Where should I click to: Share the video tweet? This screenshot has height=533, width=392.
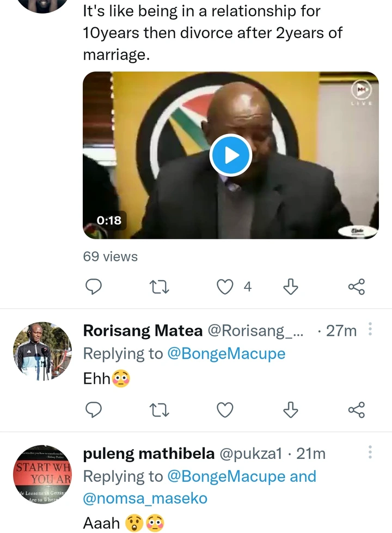[x=357, y=287]
